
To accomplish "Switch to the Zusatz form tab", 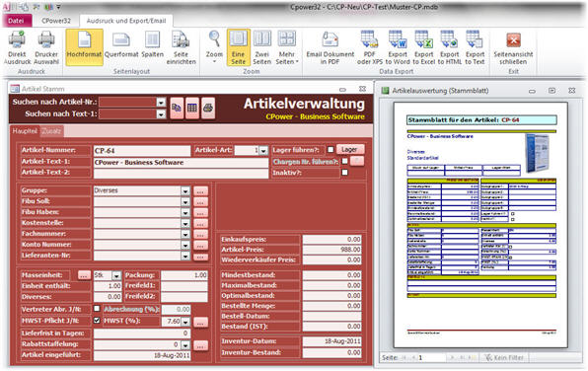I will click(51, 131).
